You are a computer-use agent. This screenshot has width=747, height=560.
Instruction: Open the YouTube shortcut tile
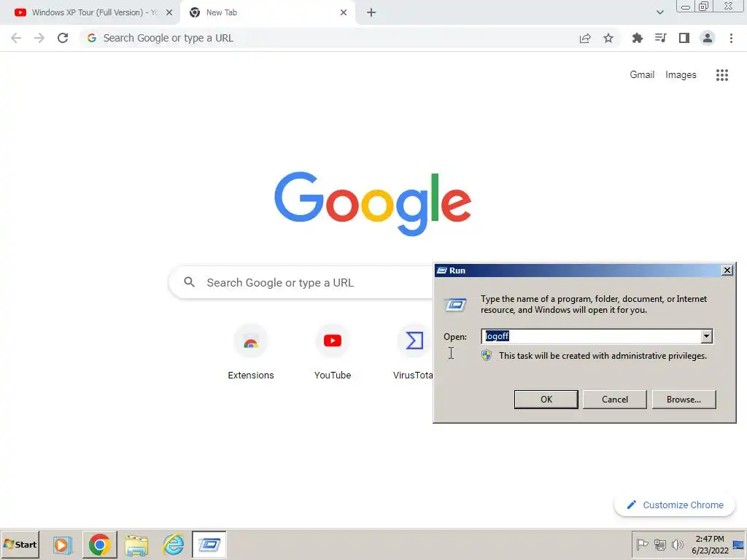pyautogui.click(x=333, y=352)
